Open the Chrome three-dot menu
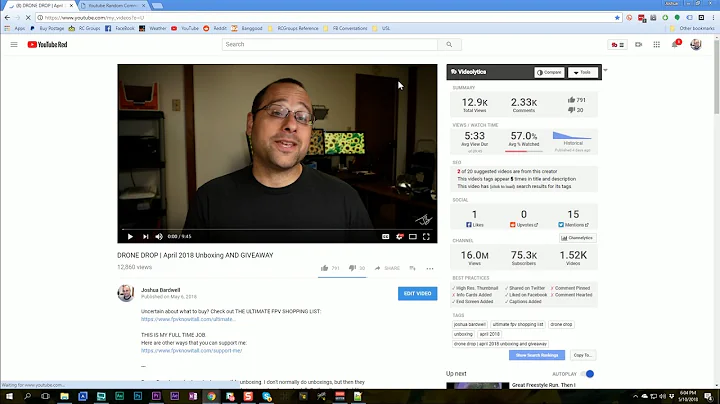Screen dimensions: 720x404 [713, 17]
